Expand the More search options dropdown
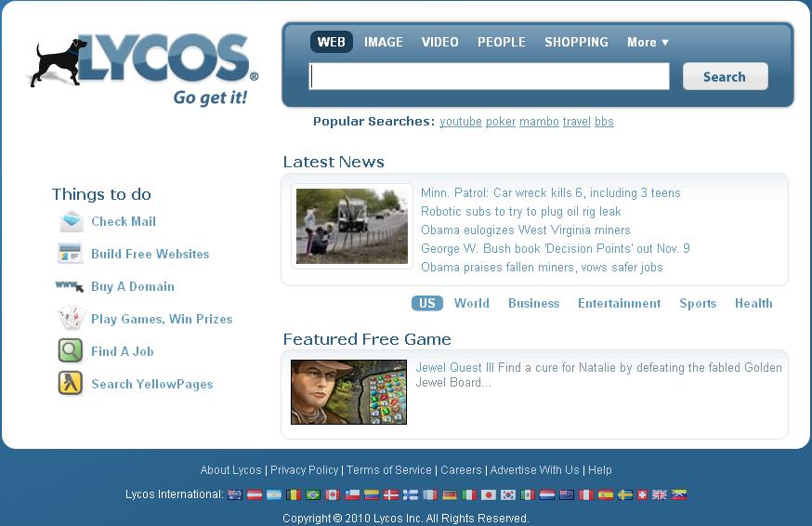The width and height of the screenshot is (812, 526). tap(648, 42)
